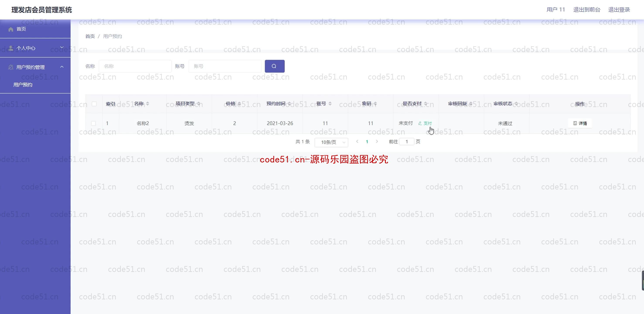Open the 10条/页 page size dropdown
This screenshot has height=314, width=644.
[331, 141]
